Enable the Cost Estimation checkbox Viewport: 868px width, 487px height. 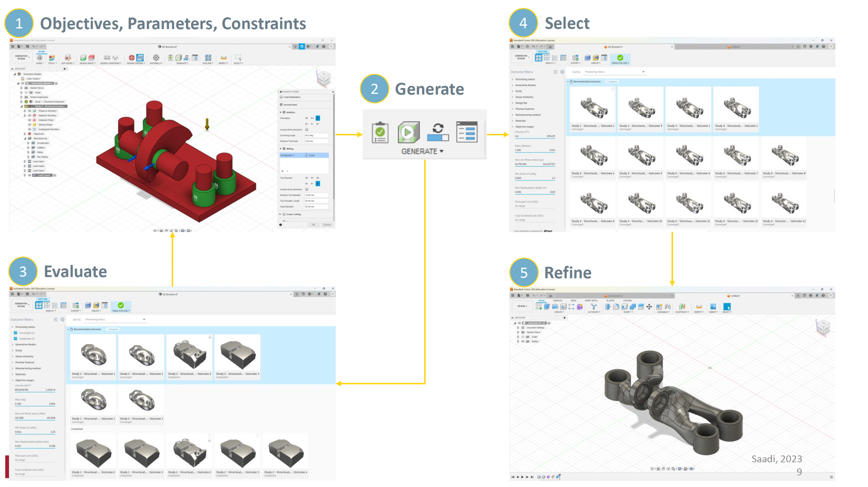(x=281, y=97)
